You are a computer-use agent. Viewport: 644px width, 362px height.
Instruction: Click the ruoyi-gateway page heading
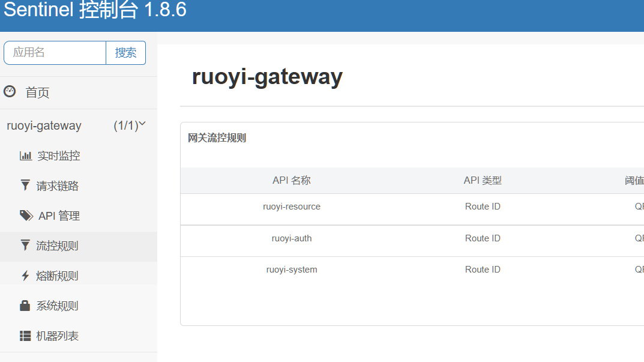(267, 77)
